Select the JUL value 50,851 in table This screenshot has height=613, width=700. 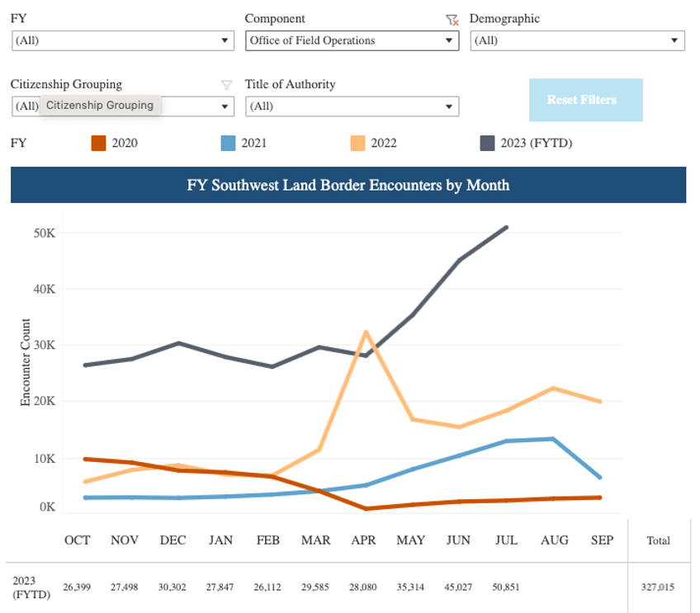tap(506, 587)
